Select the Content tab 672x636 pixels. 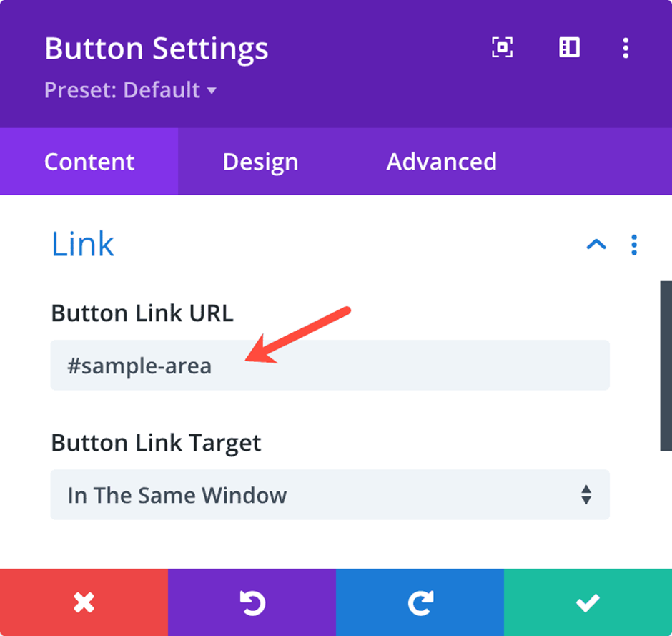89,162
